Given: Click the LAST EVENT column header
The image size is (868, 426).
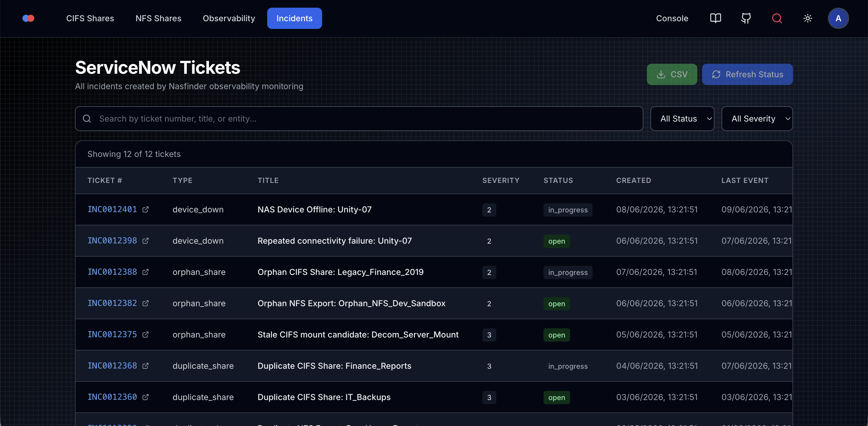Looking at the screenshot, I should tap(745, 181).
